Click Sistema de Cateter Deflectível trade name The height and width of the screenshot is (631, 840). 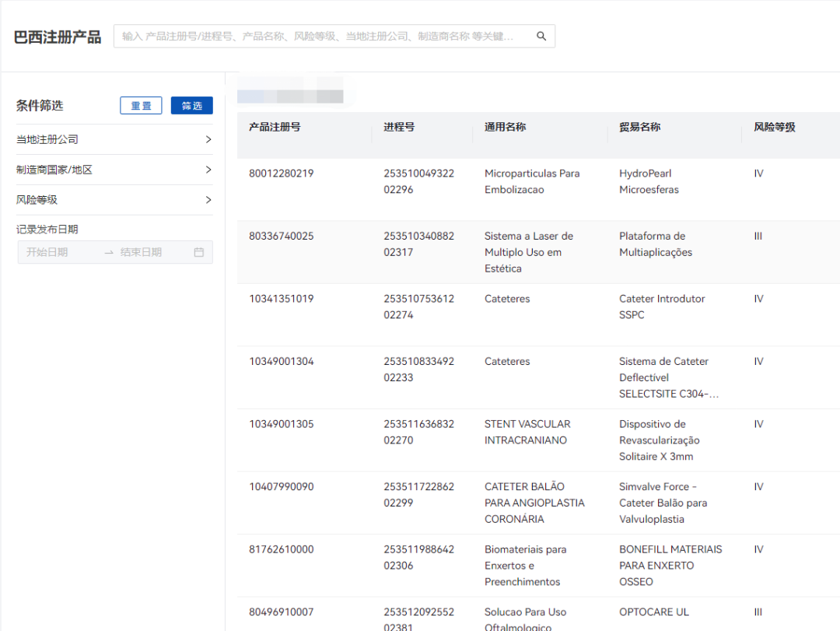669,378
